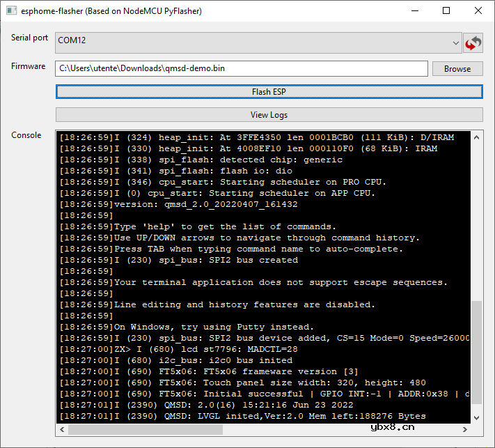Image resolution: width=495 pixels, height=448 pixels.
Task: Maximize the esphome-flasher window
Action: [x=446, y=11]
